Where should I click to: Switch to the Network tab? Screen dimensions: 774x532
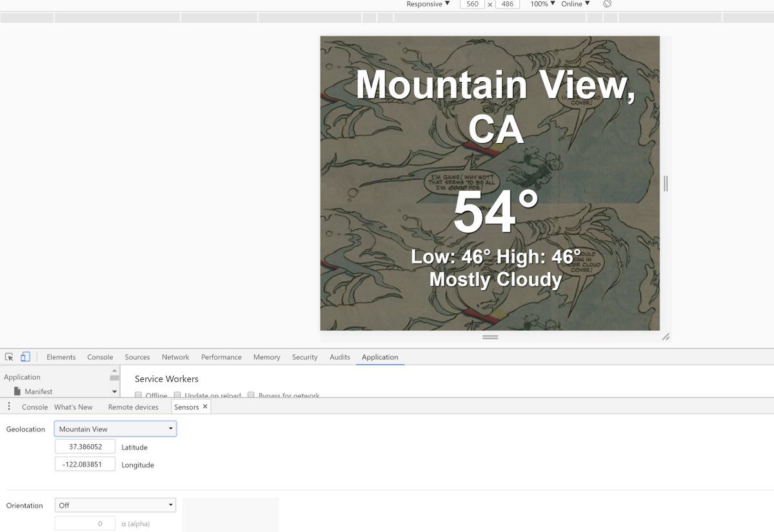[175, 357]
